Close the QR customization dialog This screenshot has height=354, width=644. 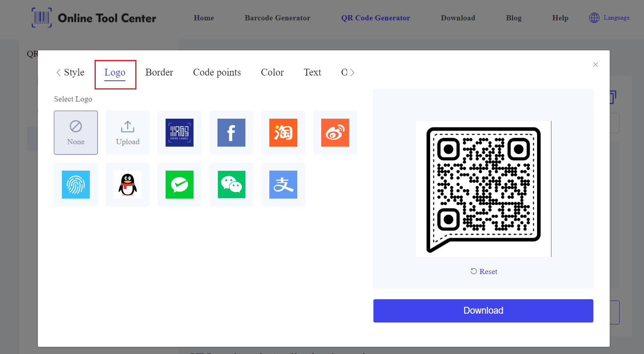595,64
